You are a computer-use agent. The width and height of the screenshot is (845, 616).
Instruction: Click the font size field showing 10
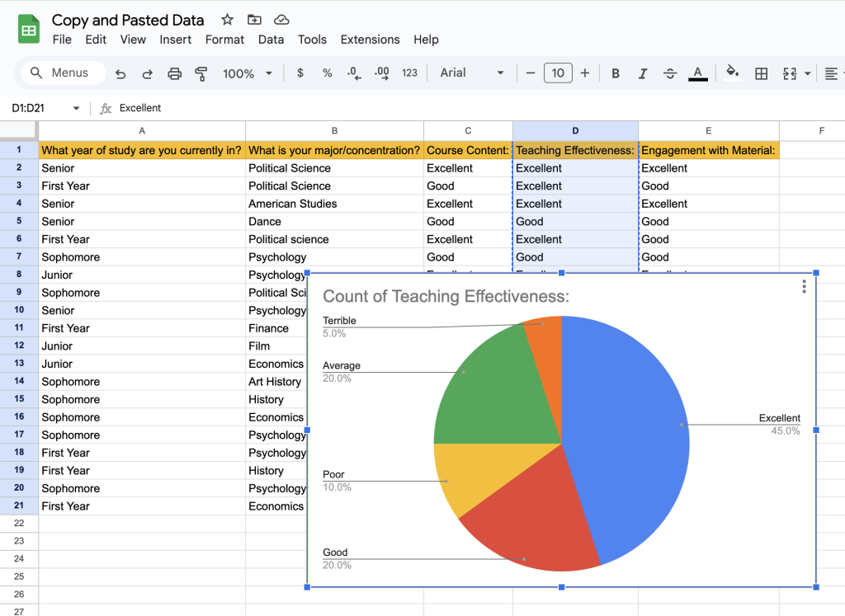pyautogui.click(x=558, y=73)
